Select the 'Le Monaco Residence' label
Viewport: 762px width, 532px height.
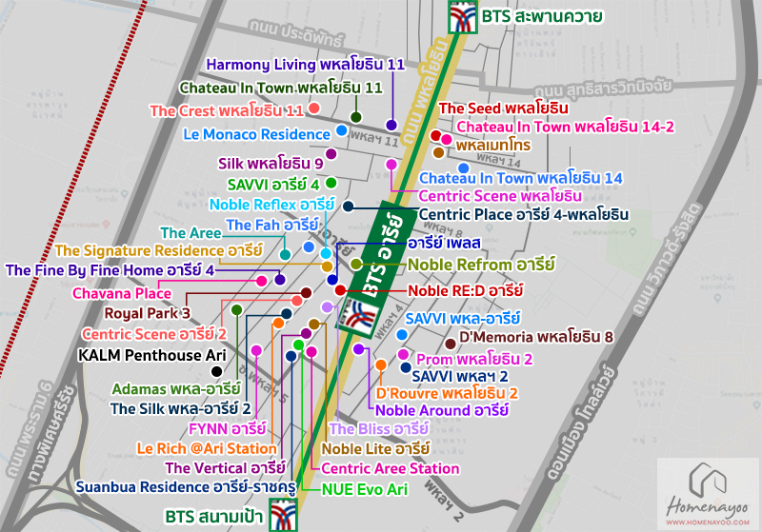[x=256, y=134]
